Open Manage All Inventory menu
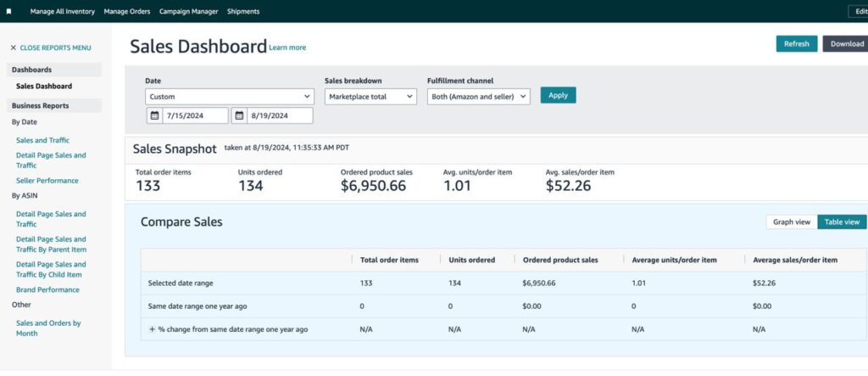The height and width of the screenshot is (376, 868). (63, 11)
